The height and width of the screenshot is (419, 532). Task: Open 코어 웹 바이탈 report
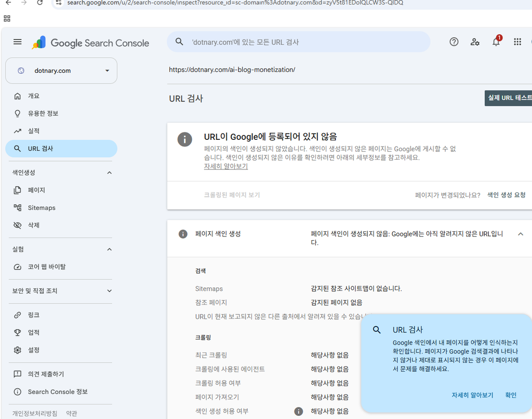pyautogui.click(x=61, y=267)
